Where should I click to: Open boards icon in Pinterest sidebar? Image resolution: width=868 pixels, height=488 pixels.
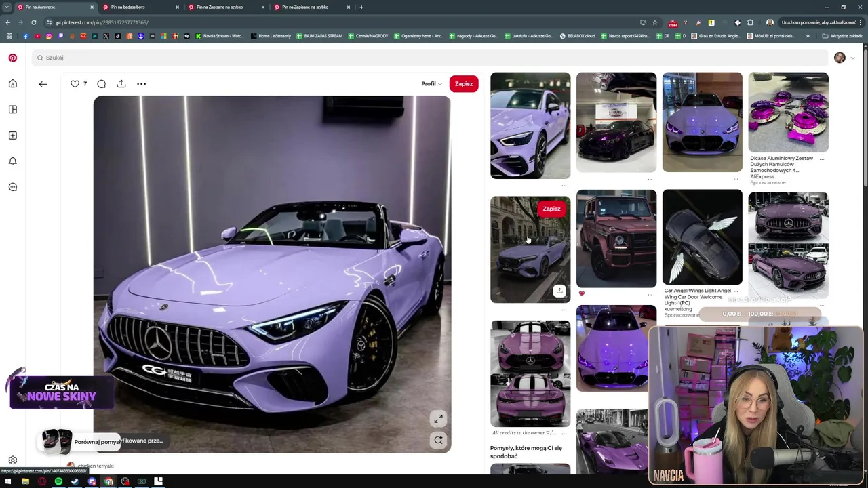pyautogui.click(x=12, y=109)
